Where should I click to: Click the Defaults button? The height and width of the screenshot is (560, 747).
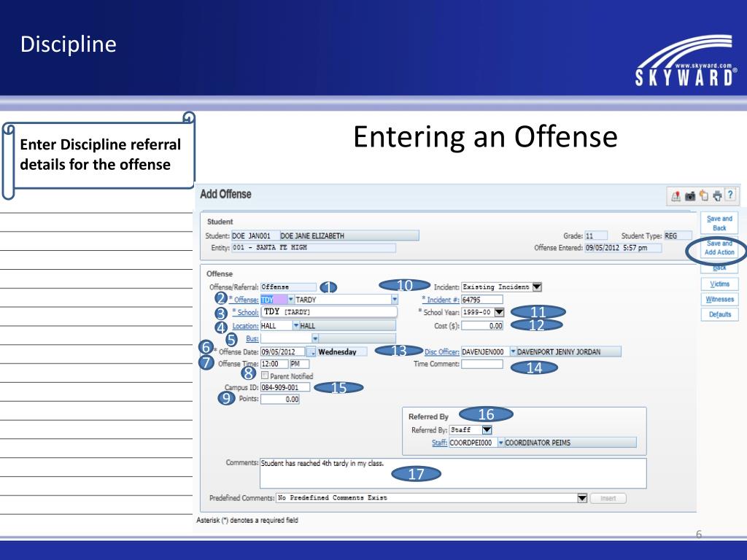pos(719,314)
